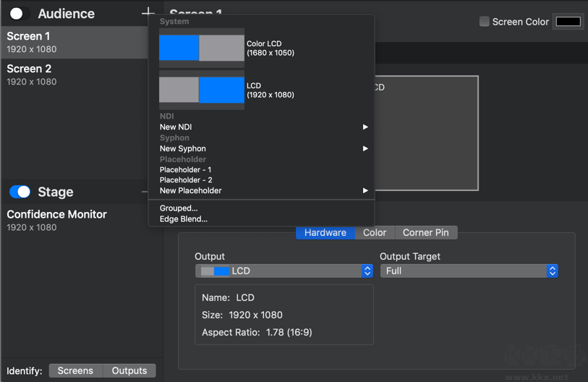Switch to the Corner Pin tab
Viewport: 588px width, 382px height.
click(425, 232)
